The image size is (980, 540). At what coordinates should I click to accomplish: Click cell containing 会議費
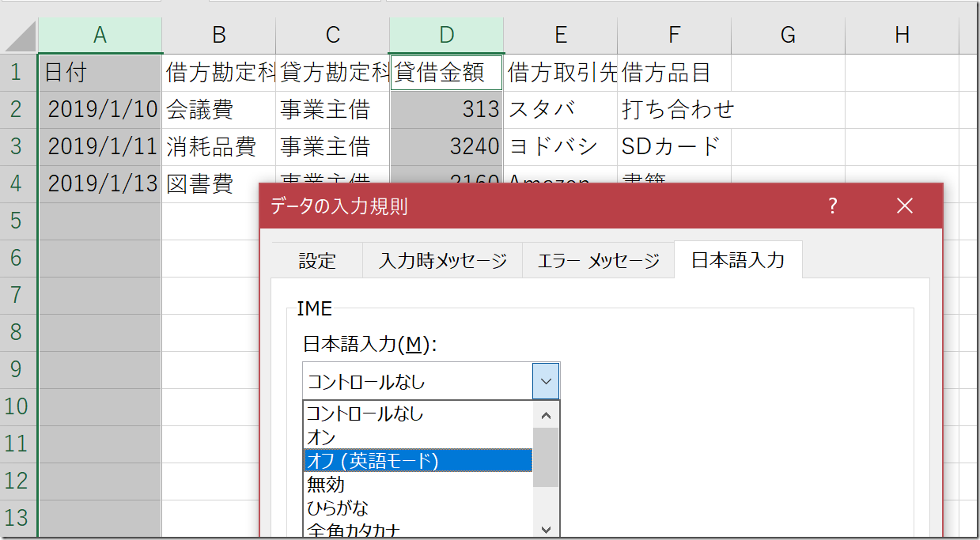(x=218, y=110)
